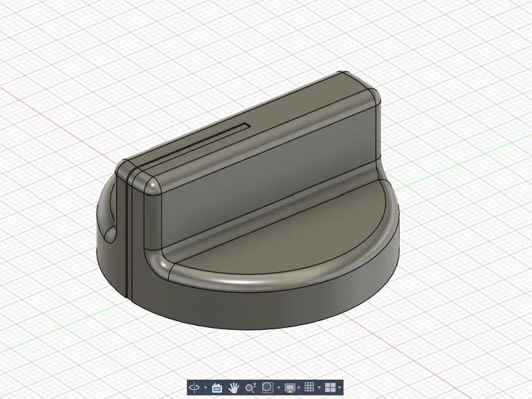This screenshot has height=399, width=532.
Task: Expand the Display Settings dropdown arrow
Action: tap(299, 388)
